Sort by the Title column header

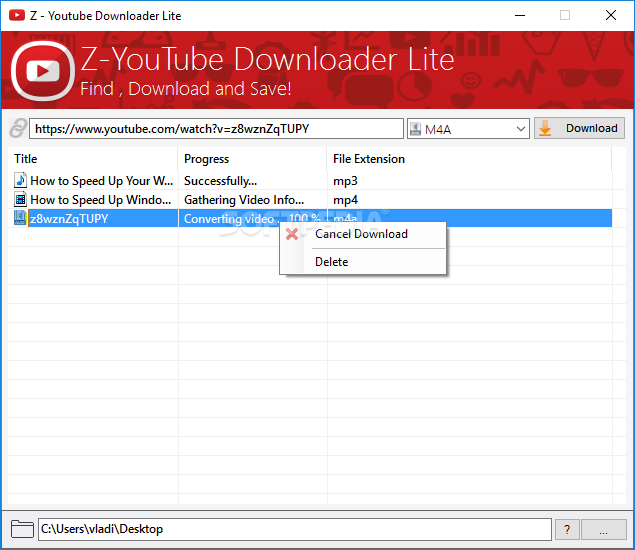tap(93, 159)
